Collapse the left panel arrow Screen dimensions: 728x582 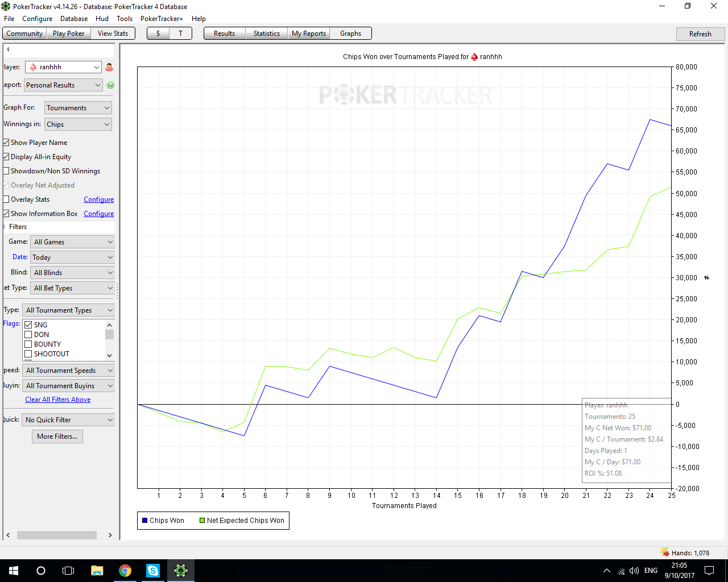click(8, 49)
